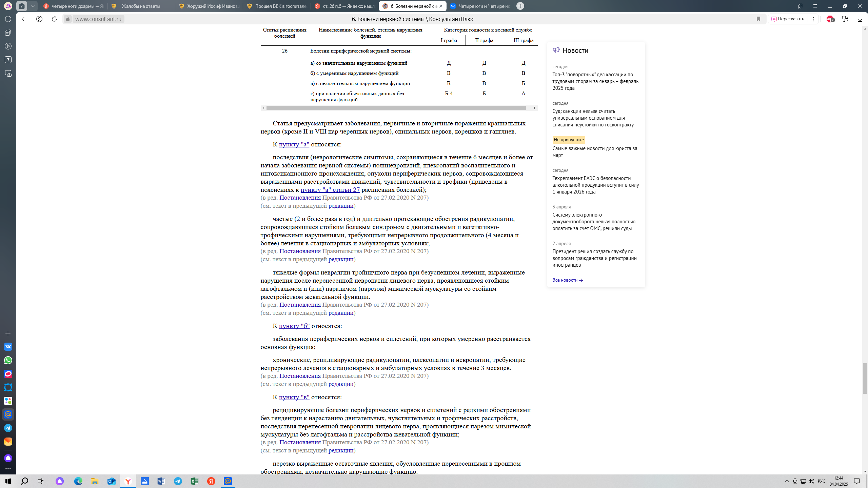The width and height of the screenshot is (868, 488).
Task: Open browser history clock icon
Action: 8,19
